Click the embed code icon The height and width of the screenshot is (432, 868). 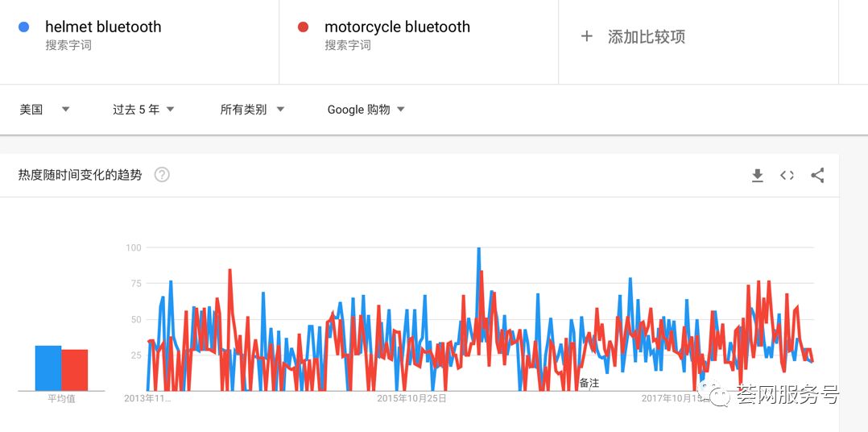[787, 176]
